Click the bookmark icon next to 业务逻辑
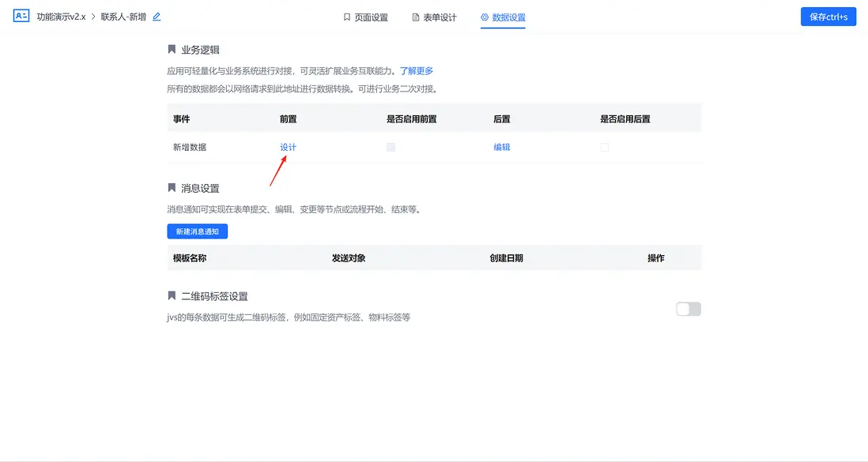 point(172,49)
